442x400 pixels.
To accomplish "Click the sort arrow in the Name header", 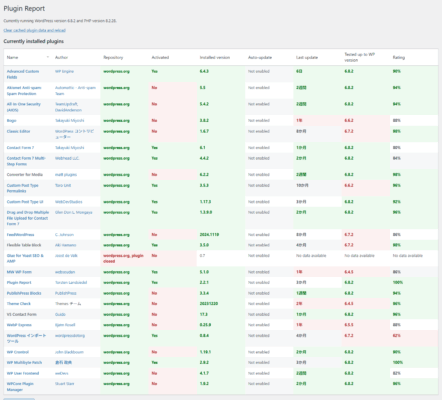I will [48, 57].
